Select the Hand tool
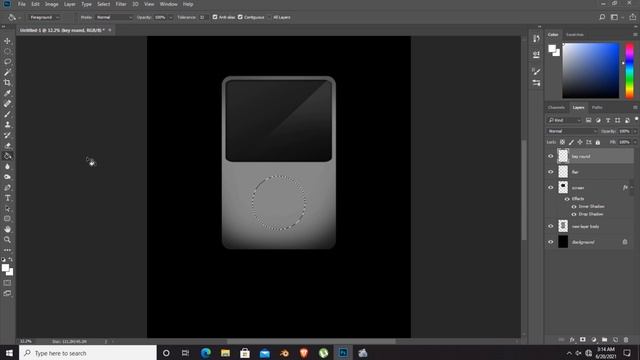 coord(7,229)
